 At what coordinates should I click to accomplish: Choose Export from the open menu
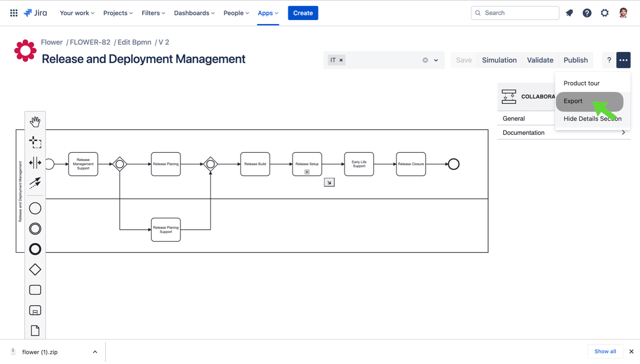(x=573, y=101)
